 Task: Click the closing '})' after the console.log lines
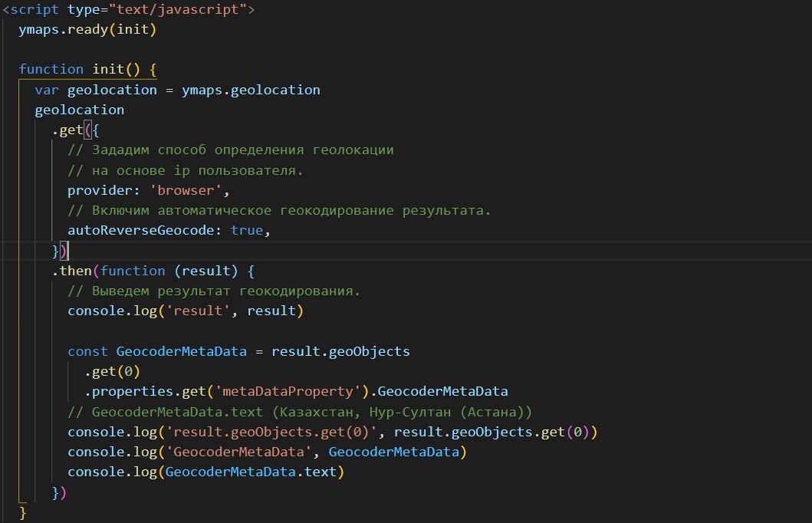(x=59, y=492)
